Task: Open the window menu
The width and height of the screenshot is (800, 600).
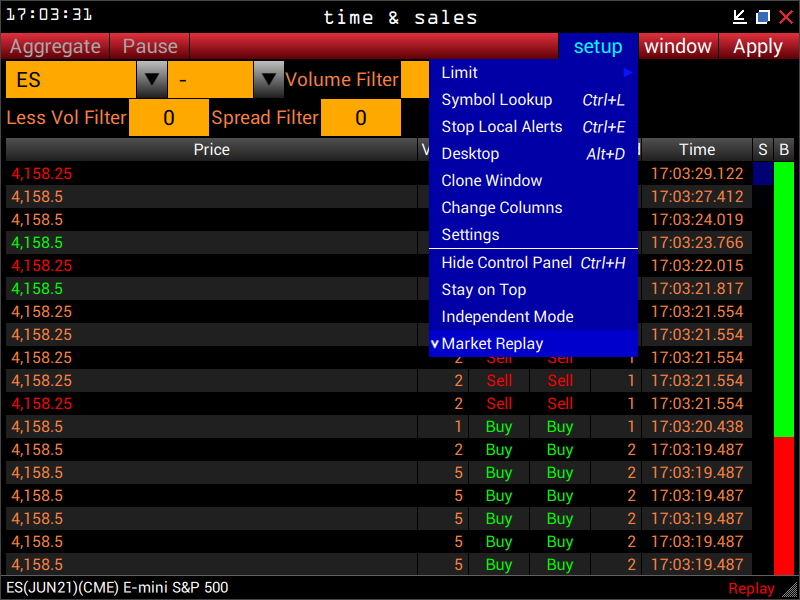Action: pyautogui.click(x=678, y=46)
